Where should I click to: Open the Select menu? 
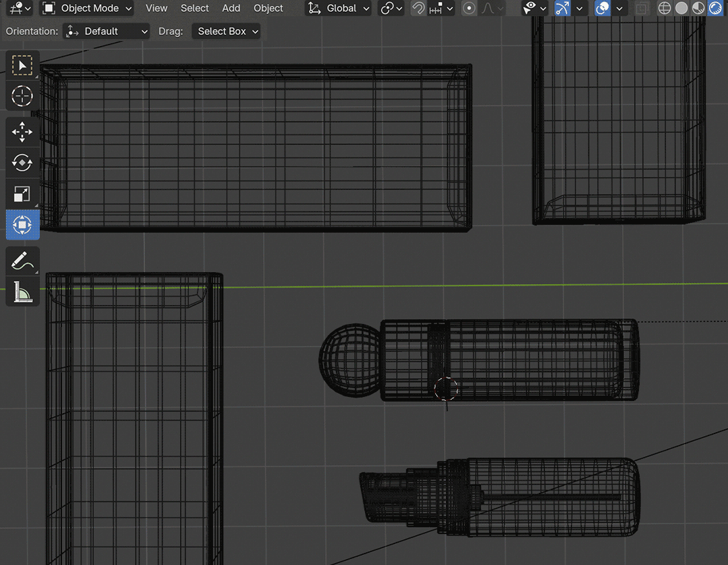point(194,8)
